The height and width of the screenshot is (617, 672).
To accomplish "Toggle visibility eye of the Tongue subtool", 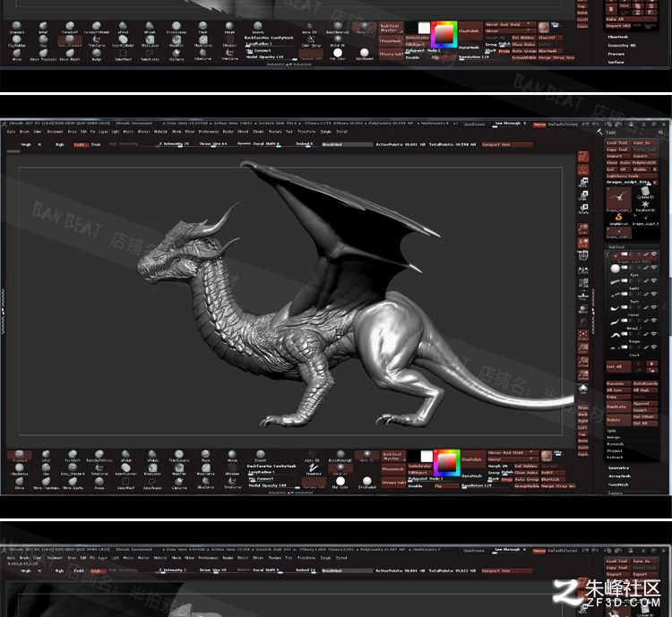I will 653,334.
